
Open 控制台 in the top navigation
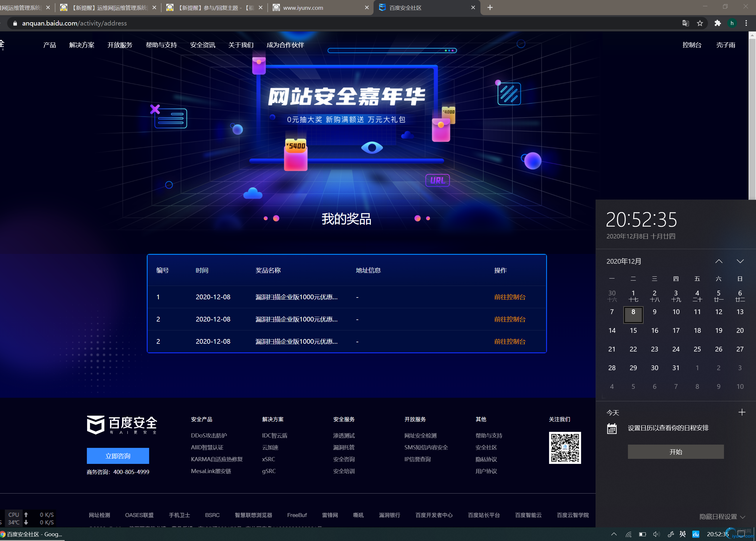692,45
